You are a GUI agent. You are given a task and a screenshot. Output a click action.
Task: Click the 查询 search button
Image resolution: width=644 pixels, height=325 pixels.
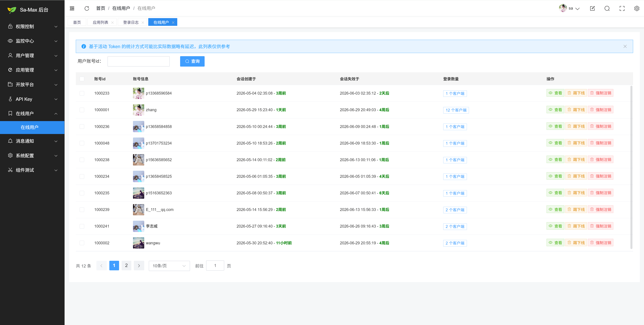point(192,61)
